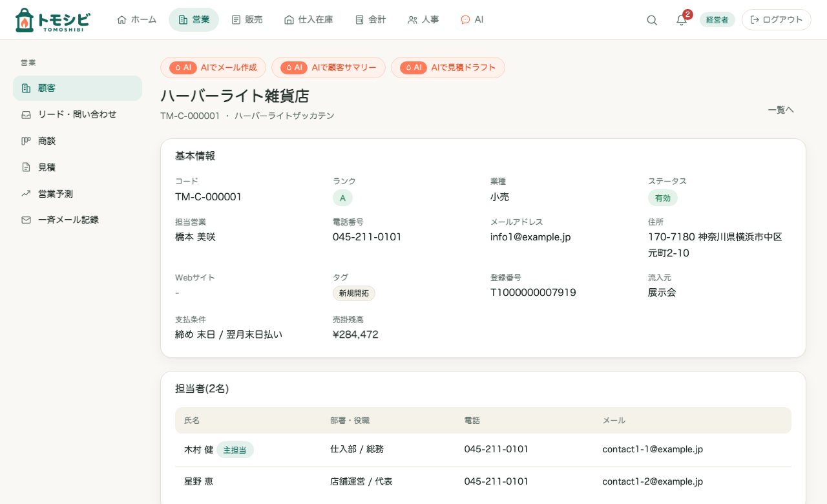This screenshot has height=504, width=827.
Task: Open the 仕入在庫 top menu label
Action: tap(316, 19)
